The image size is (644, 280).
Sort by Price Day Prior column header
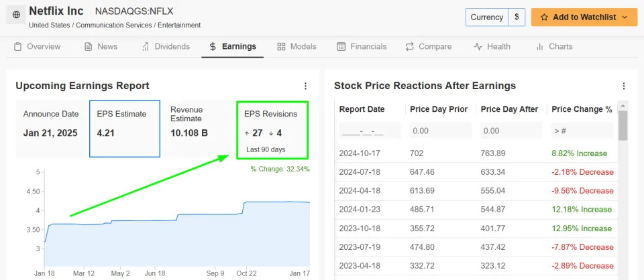click(439, 109)
